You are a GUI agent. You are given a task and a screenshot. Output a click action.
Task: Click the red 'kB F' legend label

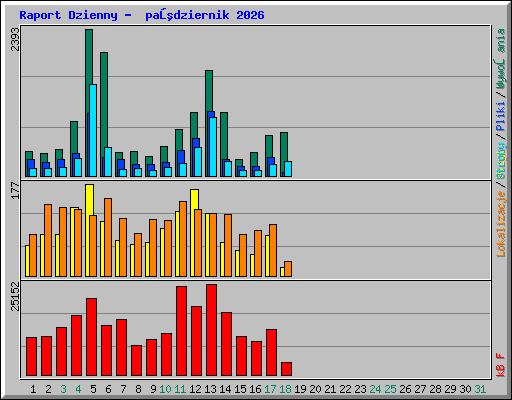coord(501,365)
